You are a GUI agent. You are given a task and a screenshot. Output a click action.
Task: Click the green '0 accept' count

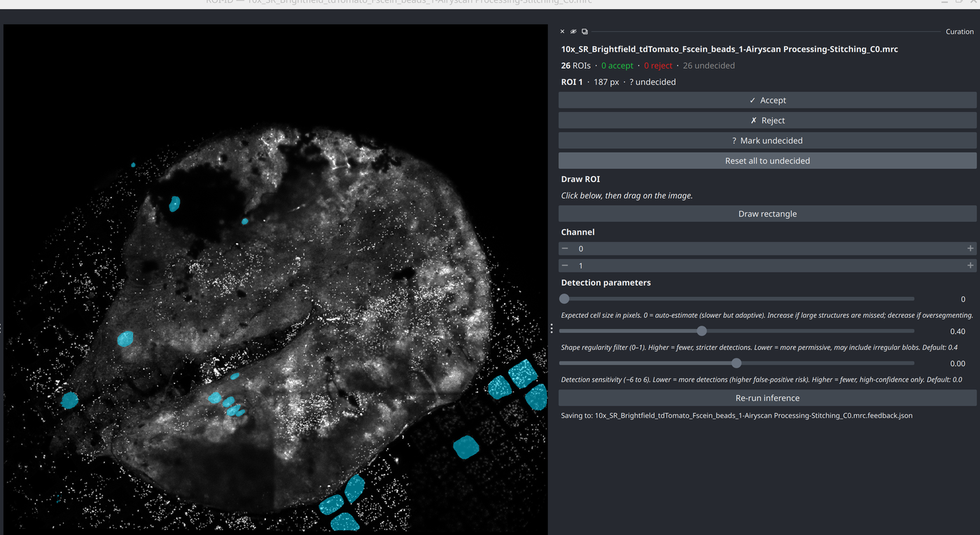coord(617,66)
